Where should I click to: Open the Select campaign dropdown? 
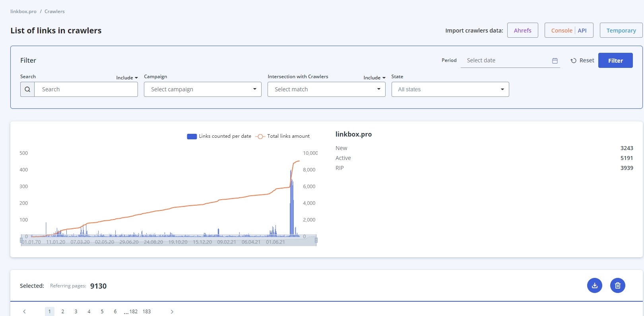coord(203,89)
